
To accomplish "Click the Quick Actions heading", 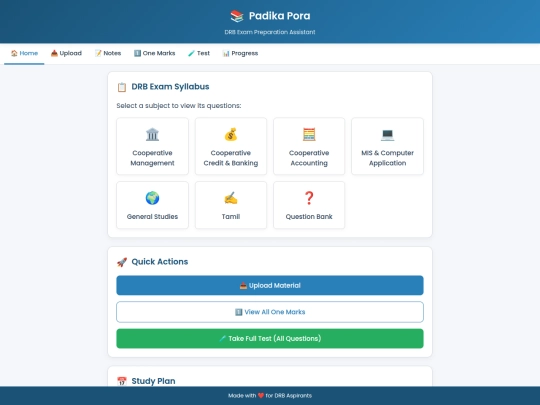I will coord(160,262).
